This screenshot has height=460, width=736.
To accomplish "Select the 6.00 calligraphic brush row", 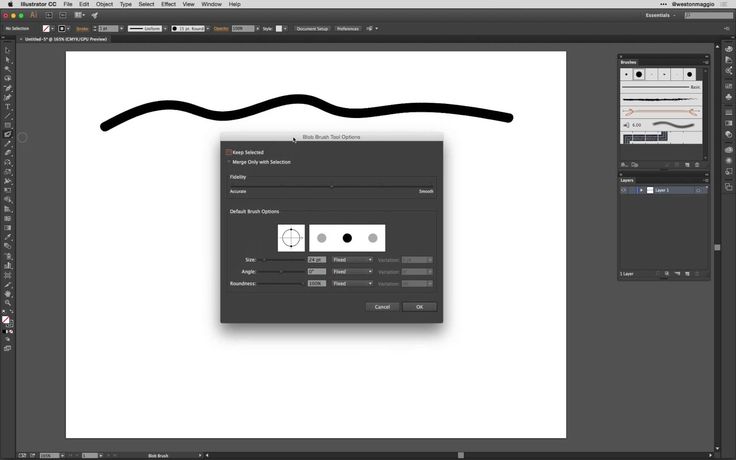I will click(x=661, y=125).
